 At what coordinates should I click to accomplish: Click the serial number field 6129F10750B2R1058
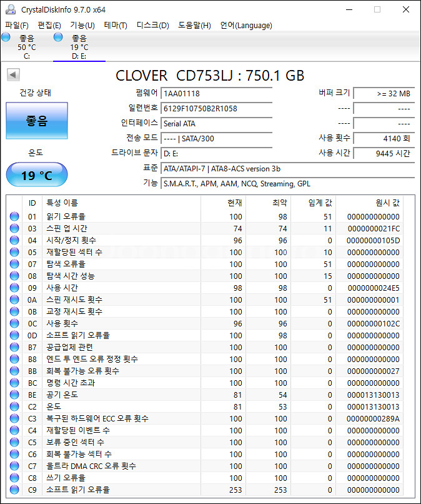217,109
